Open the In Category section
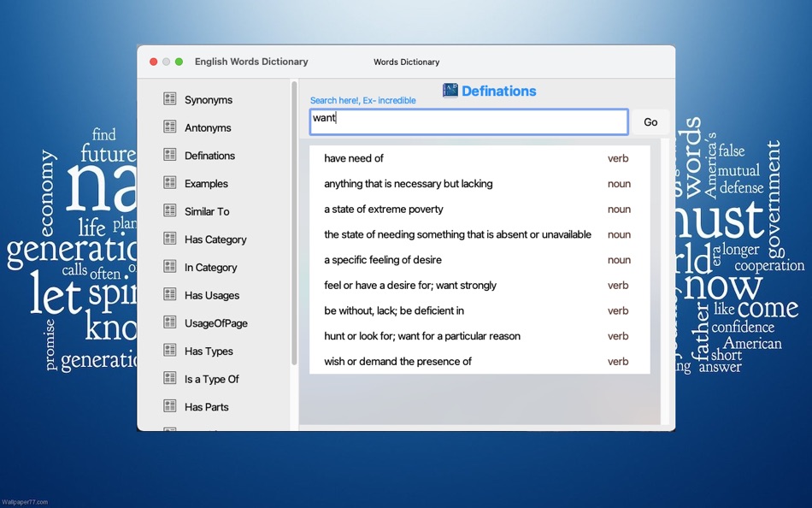The height and width of the screenshot is (508, 812). click(210, 268)
